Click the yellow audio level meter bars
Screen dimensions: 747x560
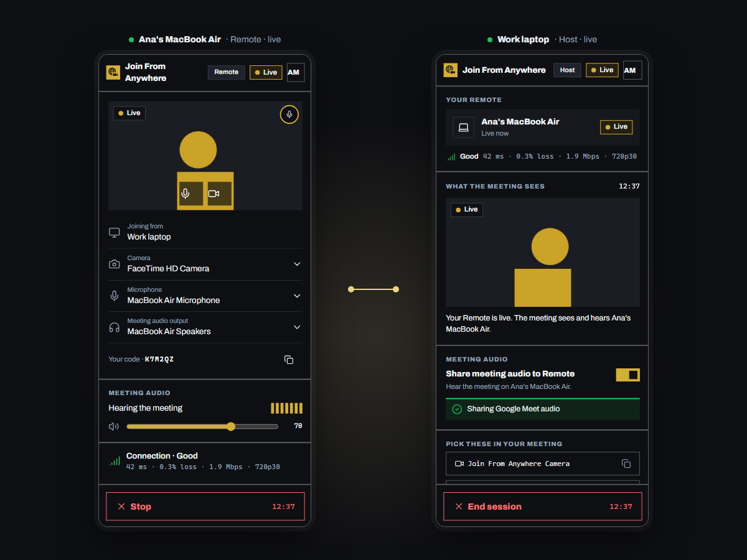tap(286, 408)
